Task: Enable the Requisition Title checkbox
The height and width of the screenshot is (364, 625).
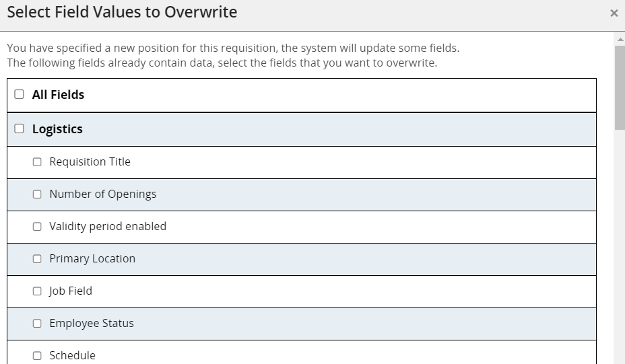Action: click(37, 162)
